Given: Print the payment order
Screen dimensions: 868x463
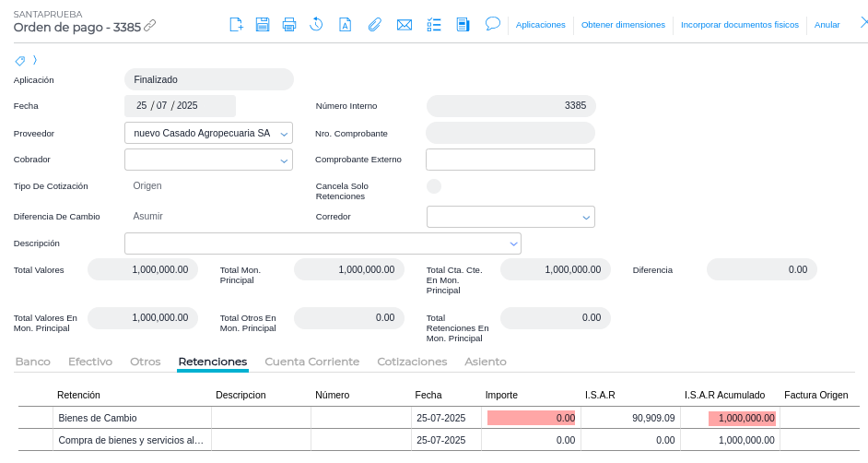Looking at the screenshot, I should coord(289,25).
